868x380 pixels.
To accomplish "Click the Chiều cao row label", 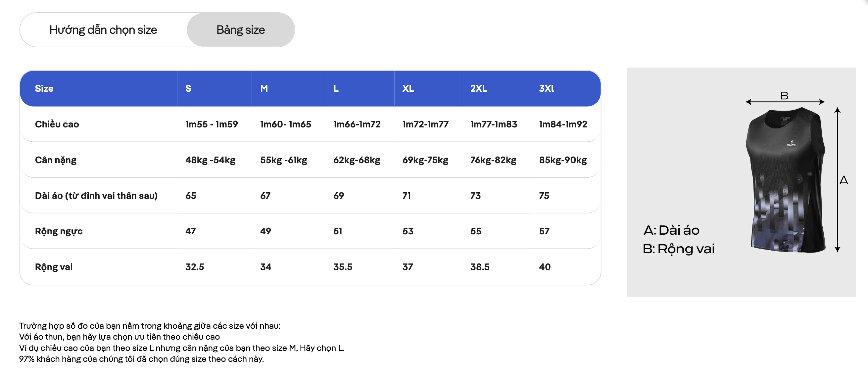I will [57, 124].
